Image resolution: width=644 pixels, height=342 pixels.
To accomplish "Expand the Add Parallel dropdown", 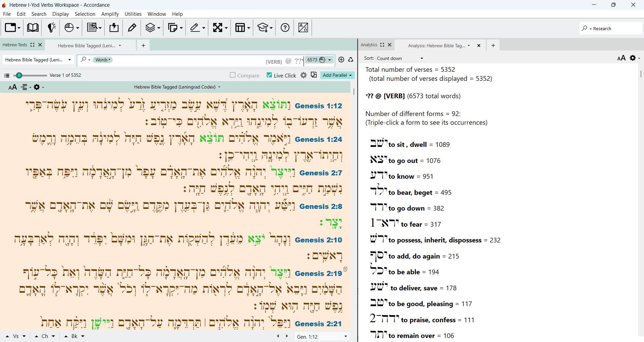I will click(337, 75).
